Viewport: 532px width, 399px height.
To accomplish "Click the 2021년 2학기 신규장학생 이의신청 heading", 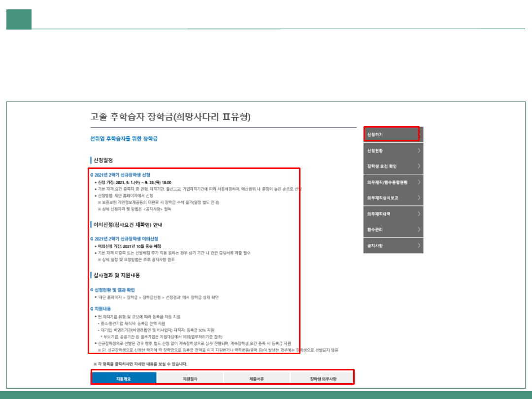I will click(126, 239).
